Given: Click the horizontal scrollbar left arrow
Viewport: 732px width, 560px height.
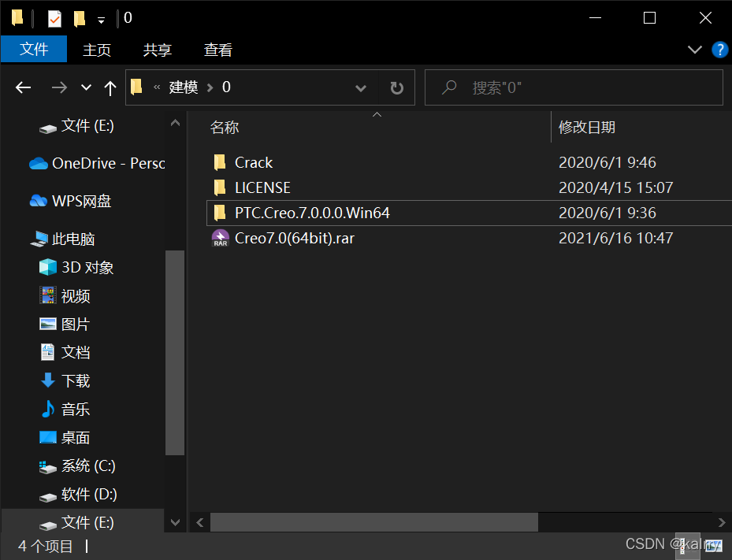Looking at the screenshot, I should pos(200,522).
